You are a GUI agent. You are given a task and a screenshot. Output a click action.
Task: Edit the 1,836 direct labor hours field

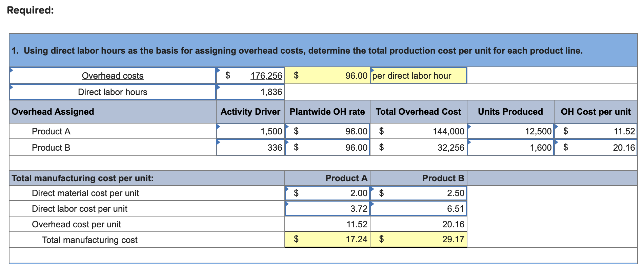tap(250, 92)
